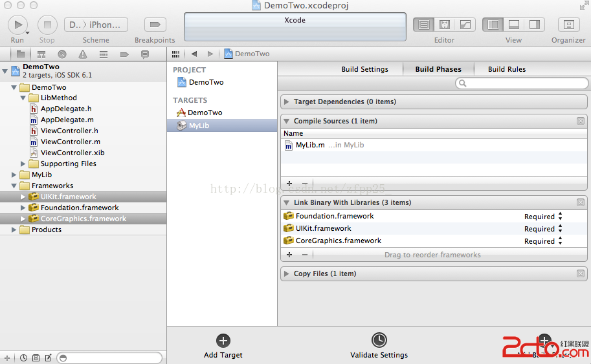Switch to the Build Rules tab
The image size is (591, 364).
tap(506, 69)
